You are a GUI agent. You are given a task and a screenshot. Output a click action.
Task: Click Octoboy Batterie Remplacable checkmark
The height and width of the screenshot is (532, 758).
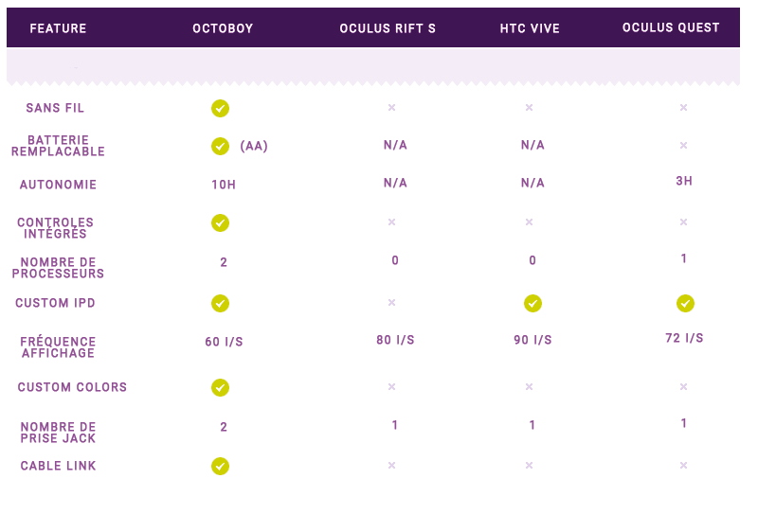pos(220,146)
